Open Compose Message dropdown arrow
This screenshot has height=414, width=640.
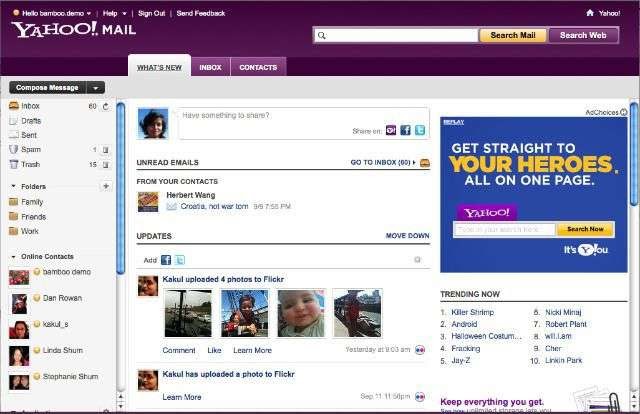tap(96, 88)
